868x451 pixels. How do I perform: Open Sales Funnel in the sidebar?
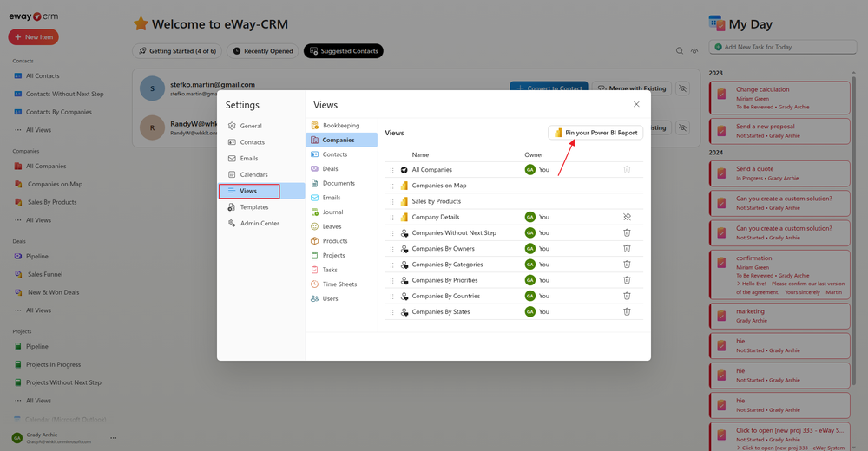click(45, 274)
